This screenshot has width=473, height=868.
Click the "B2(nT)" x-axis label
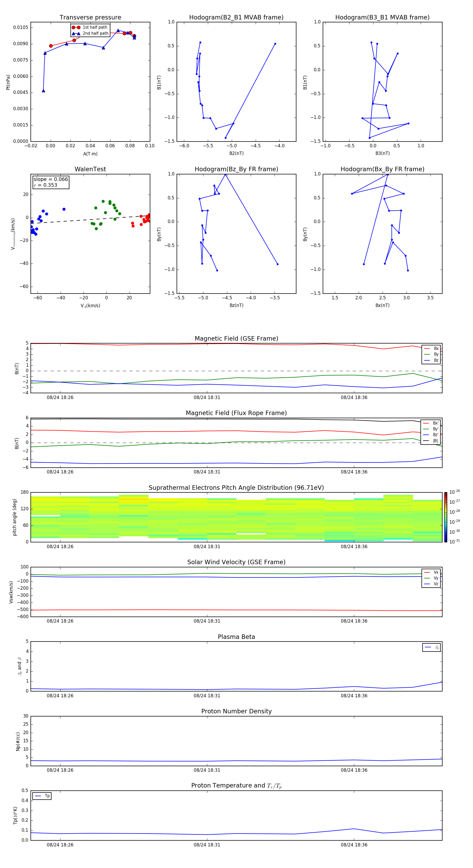(236, 153)
